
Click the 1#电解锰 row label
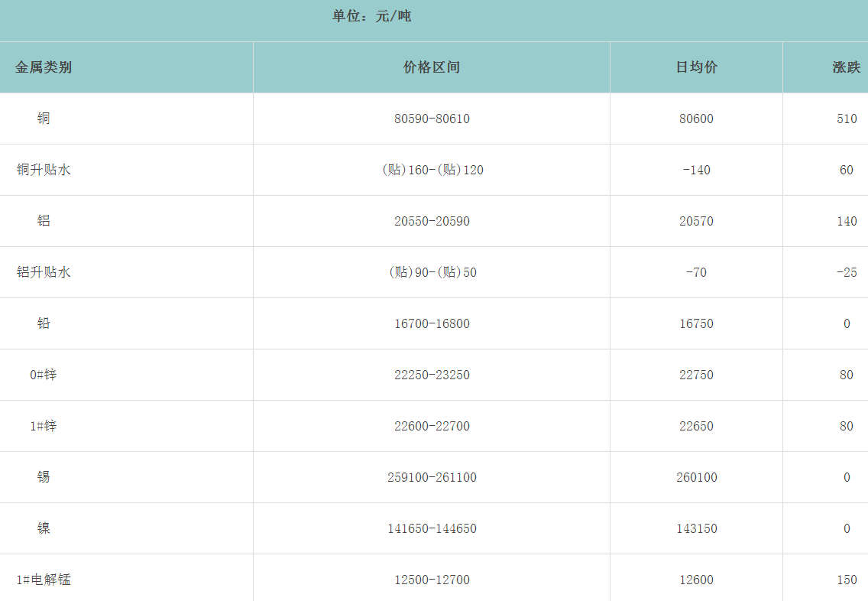44,580
